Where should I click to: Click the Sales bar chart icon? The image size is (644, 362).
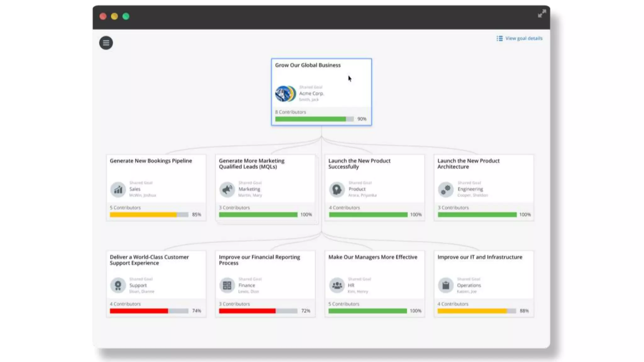(118, 189)
